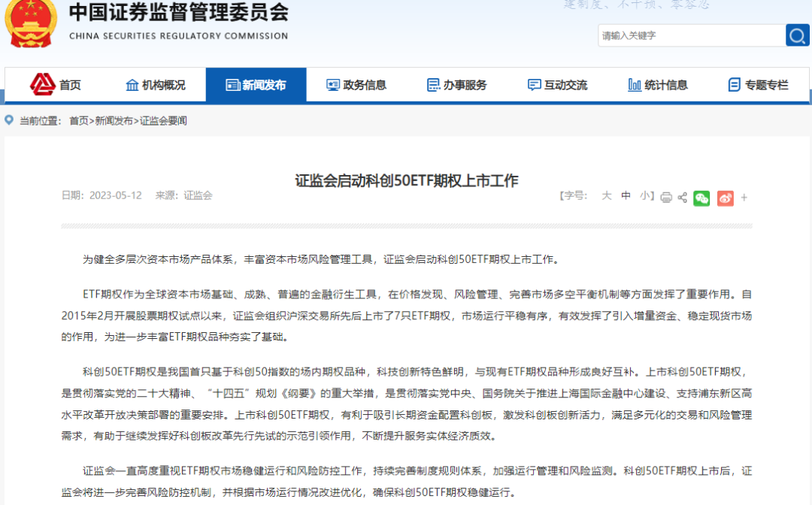Open the 新闻发布 navigation menu
This screenshot has height=505, width=812.
click(256, 84)
